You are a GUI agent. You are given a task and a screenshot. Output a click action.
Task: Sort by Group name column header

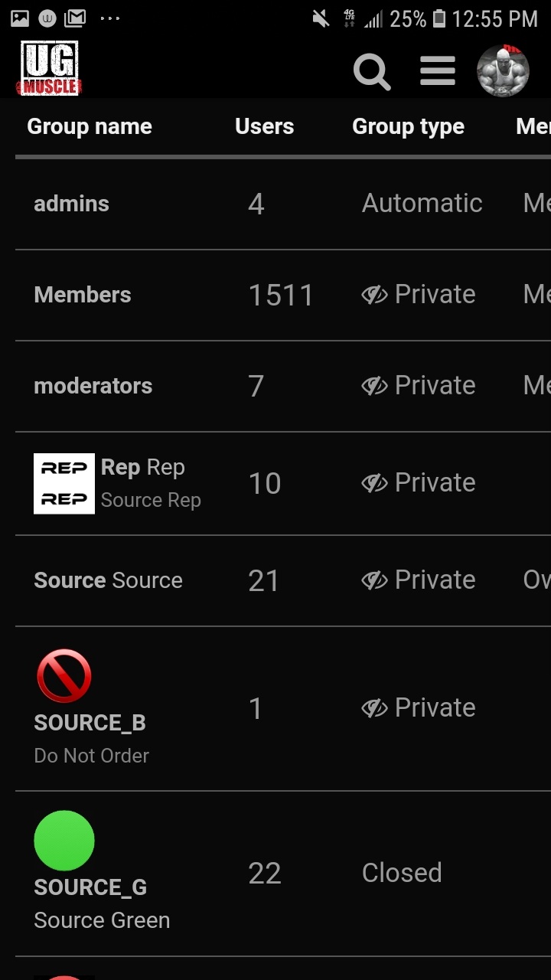click(90, 127)
